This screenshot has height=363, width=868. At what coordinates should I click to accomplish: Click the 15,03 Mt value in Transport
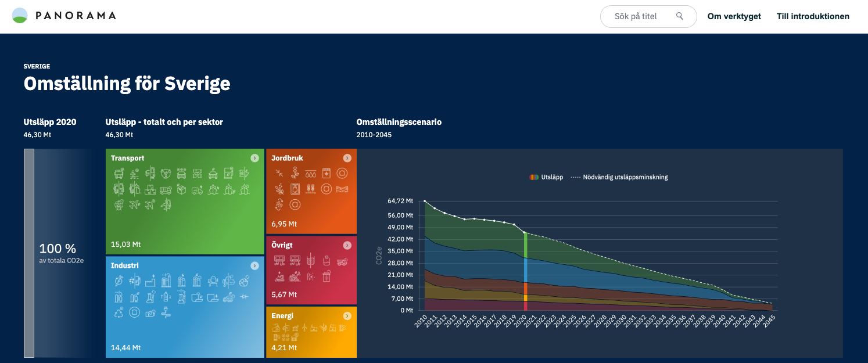(125, 244)
